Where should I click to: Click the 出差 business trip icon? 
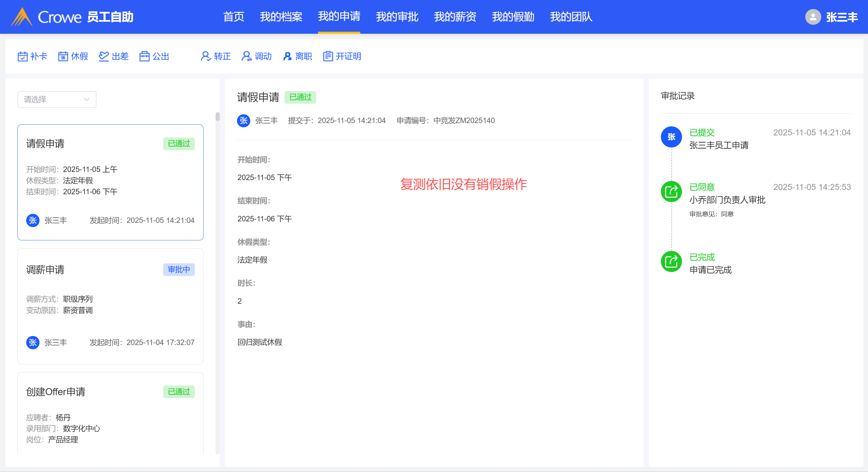(104, 56)
